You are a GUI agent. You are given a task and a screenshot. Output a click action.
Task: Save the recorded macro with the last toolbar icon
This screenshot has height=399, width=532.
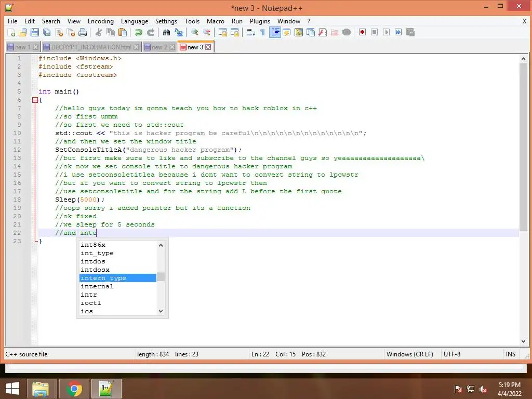pos(410,32)
